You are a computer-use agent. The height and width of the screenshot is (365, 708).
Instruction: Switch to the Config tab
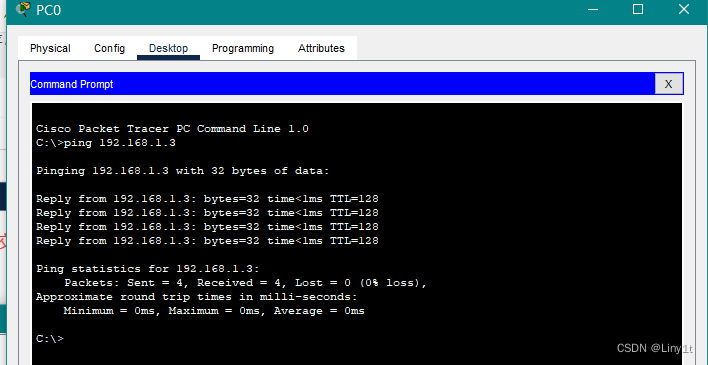pyautogui.click(x=109, y=48)
